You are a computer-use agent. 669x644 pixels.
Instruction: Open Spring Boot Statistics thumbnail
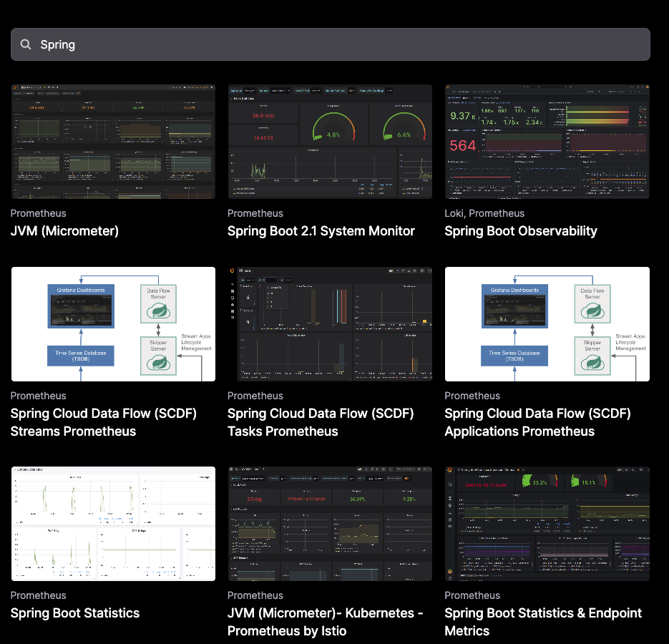pyautogui.click(x=113, y=524)
